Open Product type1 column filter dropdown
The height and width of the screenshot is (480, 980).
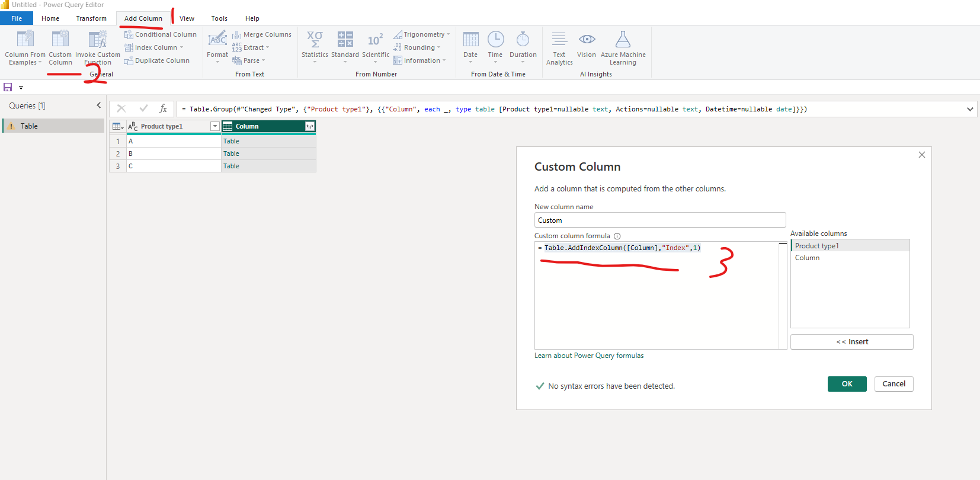coord(215,126)
